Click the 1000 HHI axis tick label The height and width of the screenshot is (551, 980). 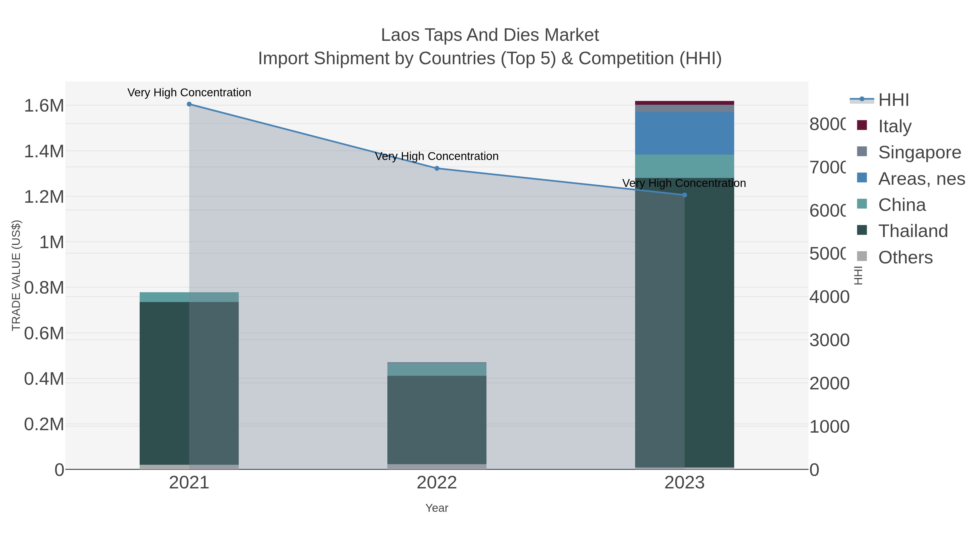coord(829,427)
